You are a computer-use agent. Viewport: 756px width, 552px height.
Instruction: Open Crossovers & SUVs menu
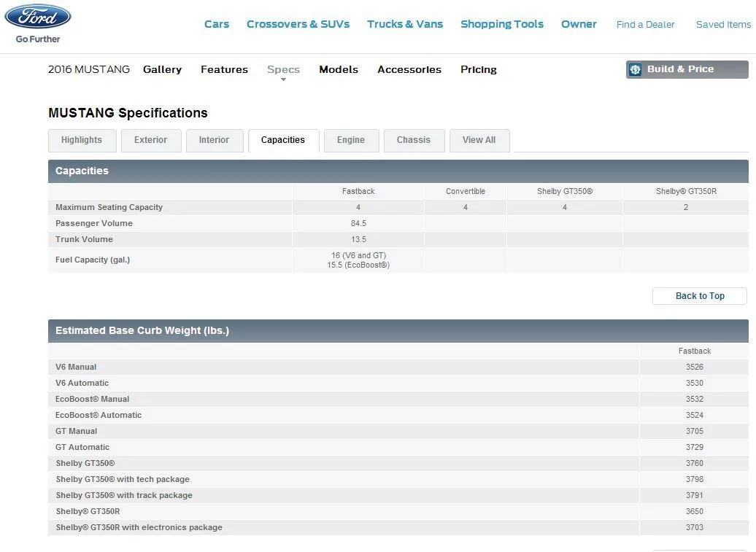coord(298,24)
